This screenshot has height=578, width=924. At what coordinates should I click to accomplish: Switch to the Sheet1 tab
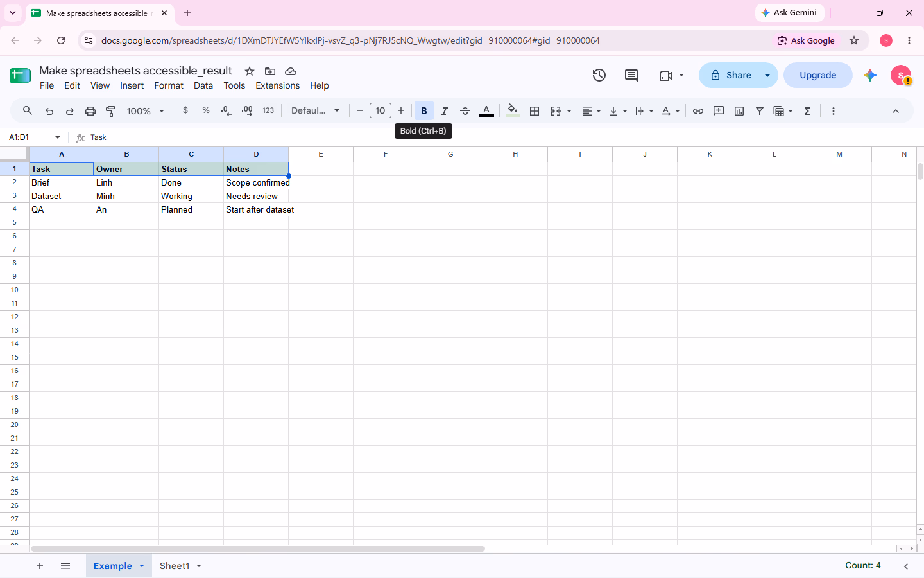175,566
